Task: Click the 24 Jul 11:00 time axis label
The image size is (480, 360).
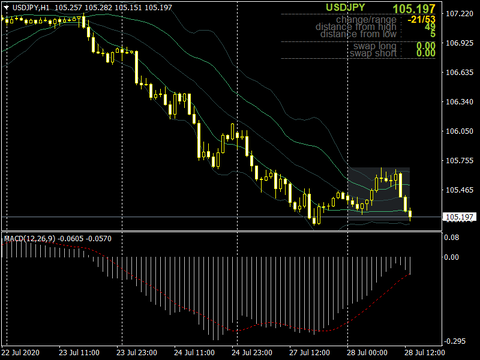Action: (194, 353)
